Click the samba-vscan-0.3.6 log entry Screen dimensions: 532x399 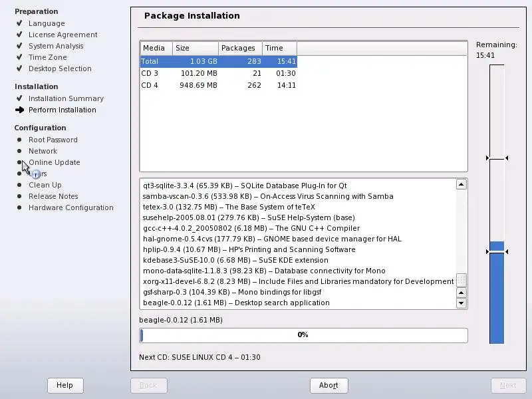tap(268, 196)
